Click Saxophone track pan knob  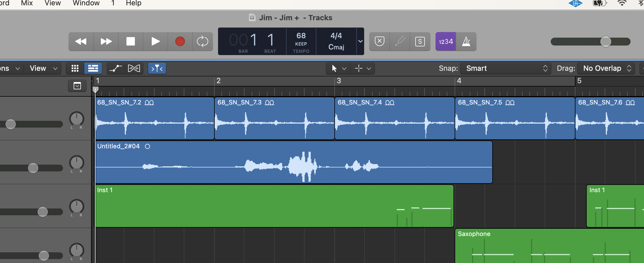[x=76, y=250]
